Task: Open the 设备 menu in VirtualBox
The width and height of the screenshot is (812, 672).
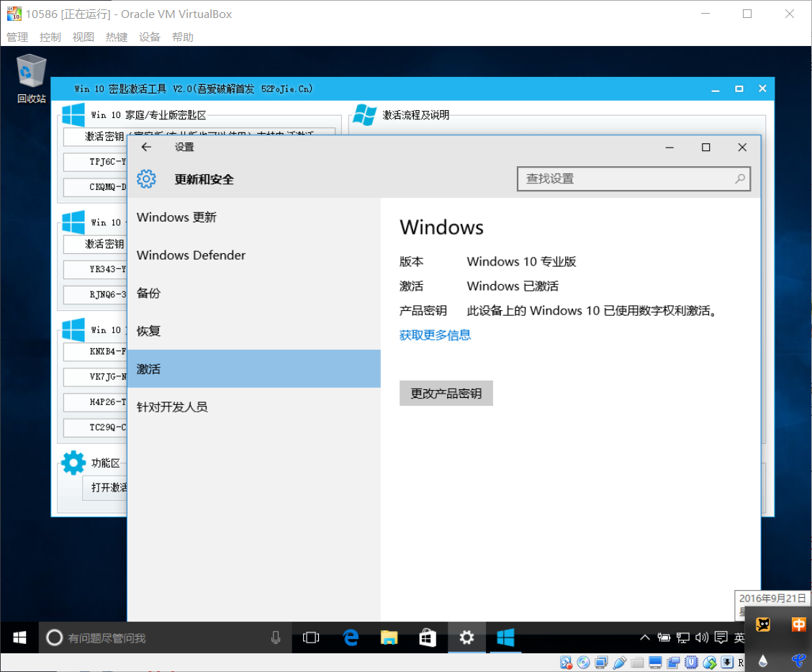Action: 150,37
